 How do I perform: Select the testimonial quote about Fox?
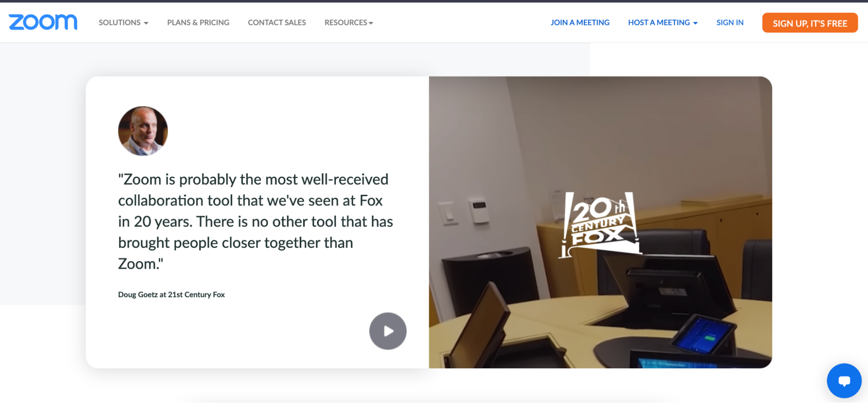[255, 221]
